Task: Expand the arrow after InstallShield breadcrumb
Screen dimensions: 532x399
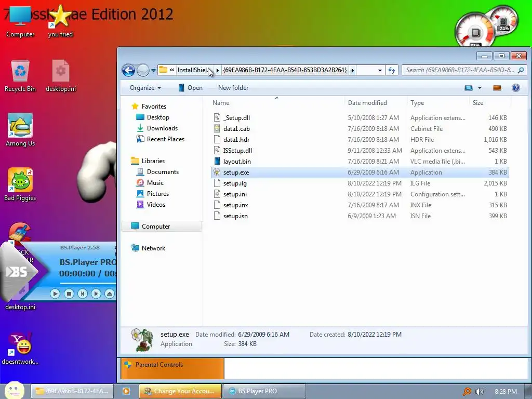Action: tap(218, 70)
